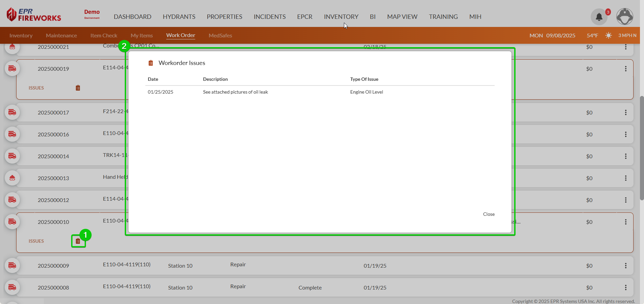Open the Inventory main menu
Image resolution: width=644 pixels, height=304 pixels.
click(341, 17)
